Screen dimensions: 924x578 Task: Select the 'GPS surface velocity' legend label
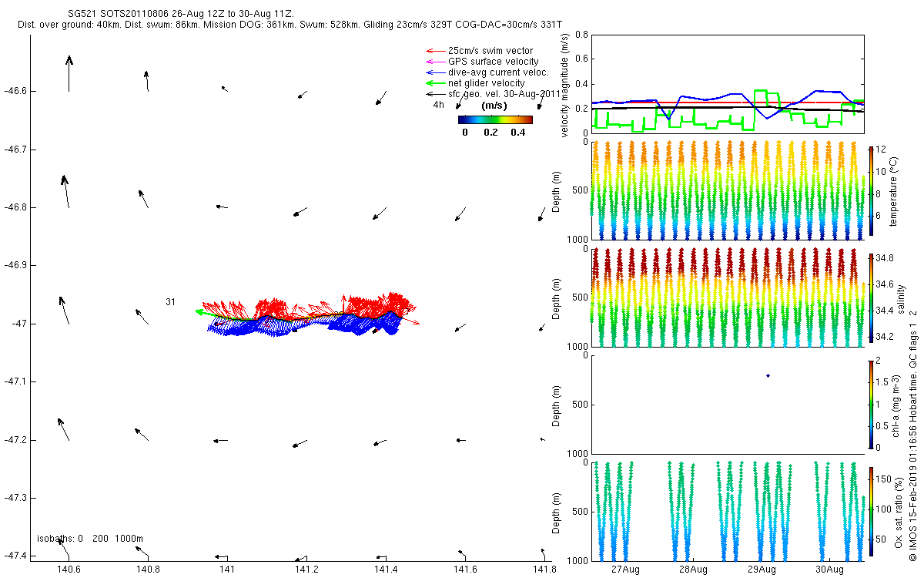(x=494, y=62)
